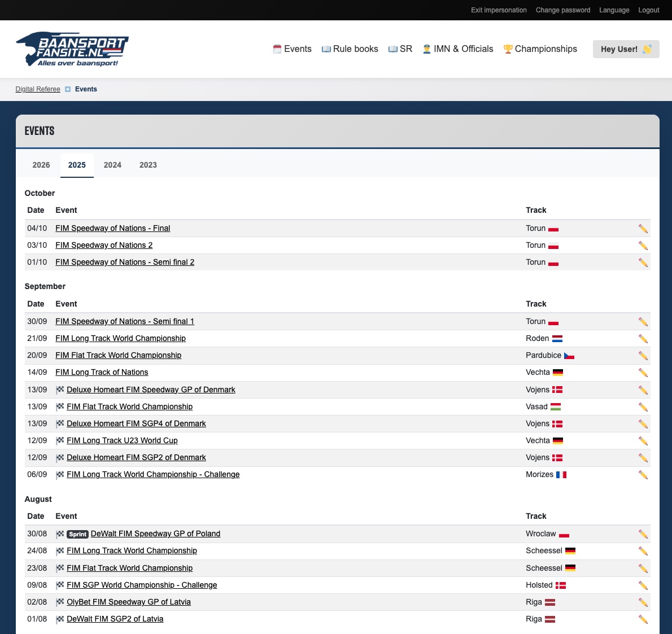The height and width of the screenshot is (634, 672).
Task: Open the Hey User! account menu
Action: click(x=626, y=49)
